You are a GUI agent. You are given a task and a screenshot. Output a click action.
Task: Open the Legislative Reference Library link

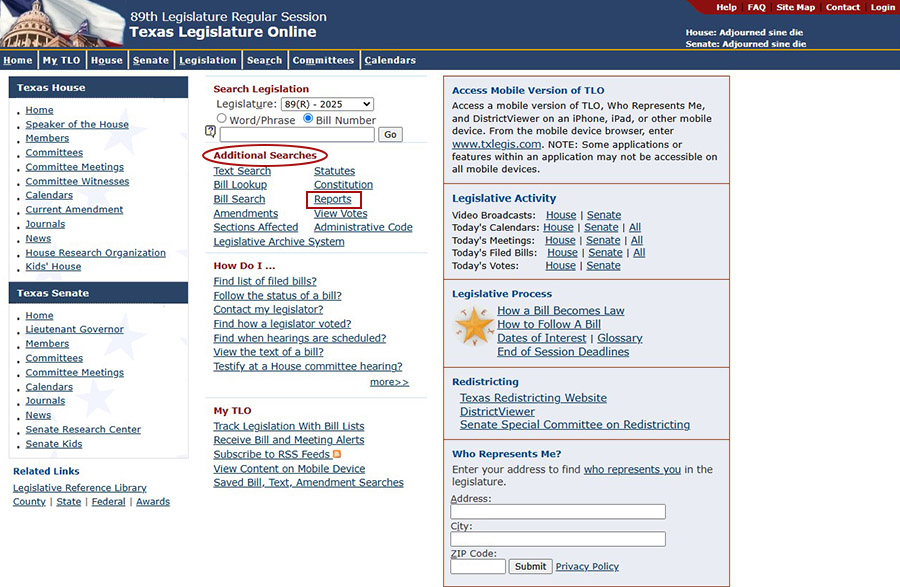(80, 488)
